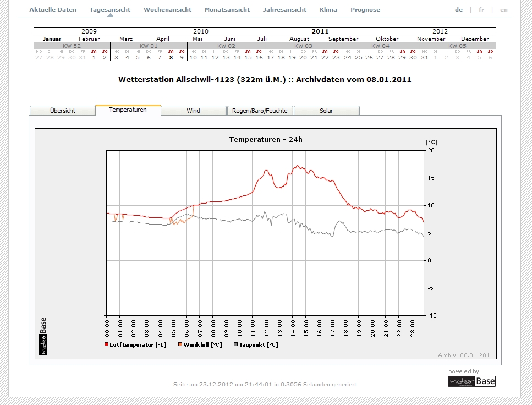
Task: Select month November
Action: (431, 39)
